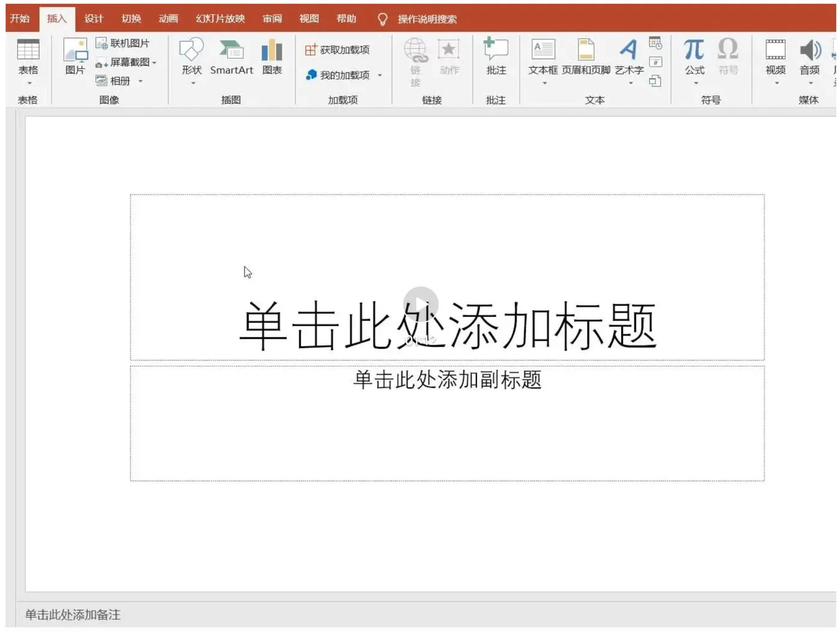
Task: Open the 帮助 Help tab
Action: pyautogui.click(x=347, y=19)
